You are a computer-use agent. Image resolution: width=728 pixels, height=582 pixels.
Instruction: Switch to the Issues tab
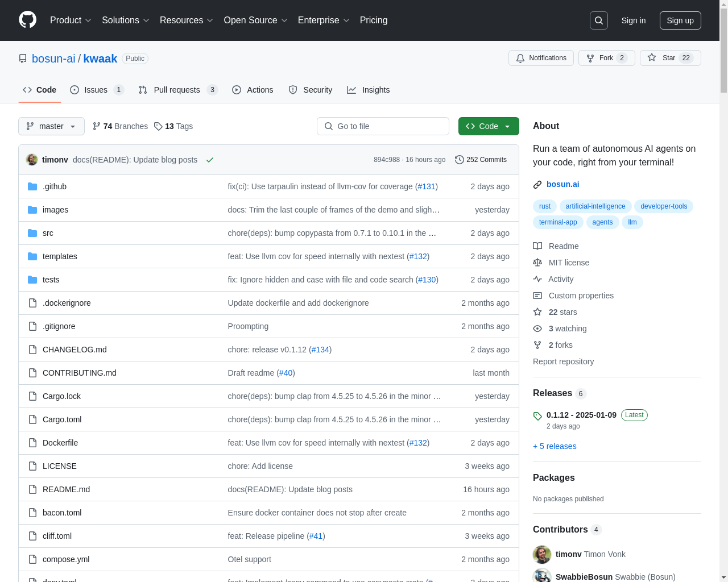[97, 90]
